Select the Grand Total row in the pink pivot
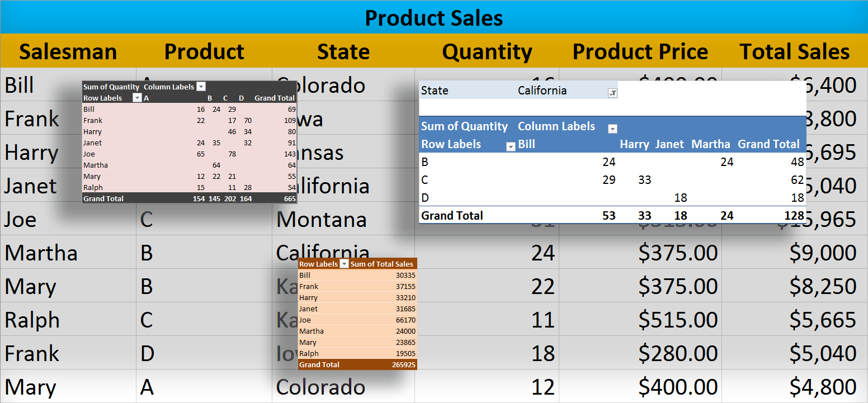Viewport: 868px width, 403px height. (103, 198)
